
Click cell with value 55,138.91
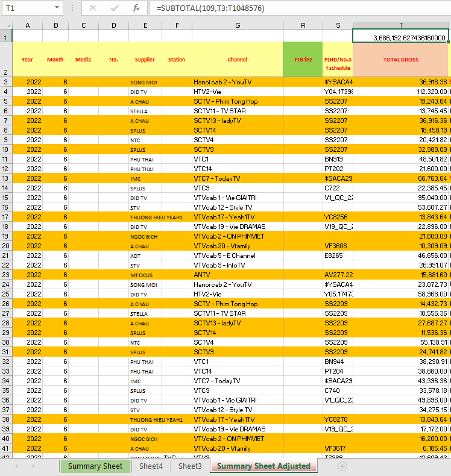coord(400,342)
